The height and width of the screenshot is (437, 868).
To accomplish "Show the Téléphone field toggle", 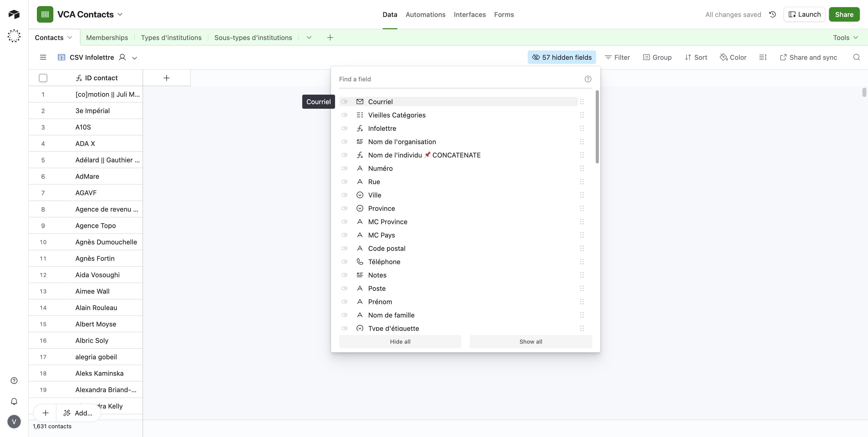I will 344,262.
